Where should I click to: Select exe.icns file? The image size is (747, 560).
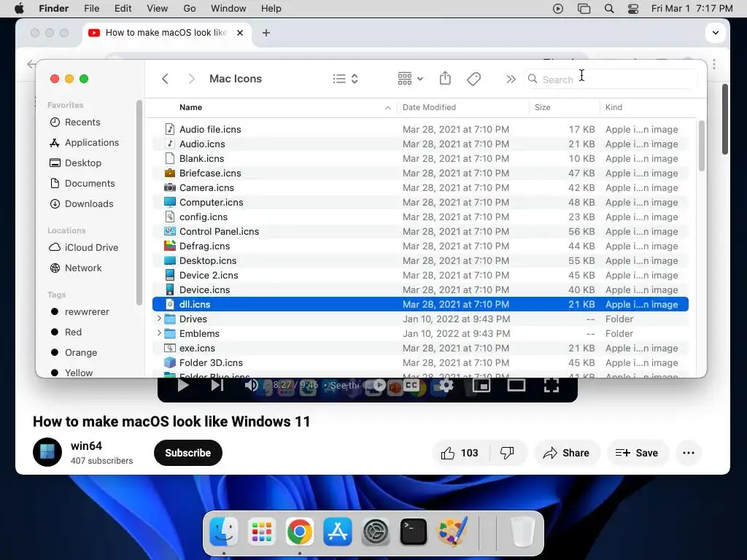point(420,348)
